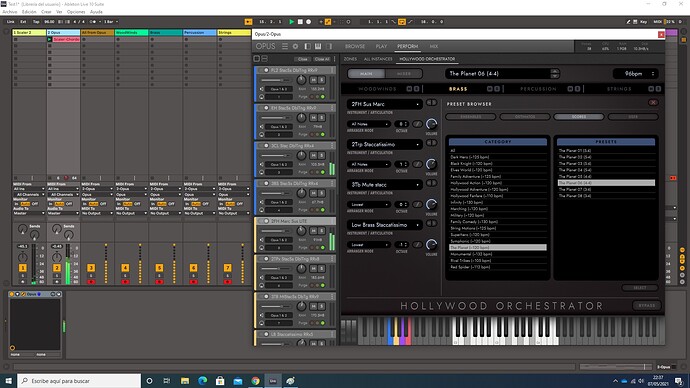Viewport: 690px width, 388px height.
Task: Open arranger mode dropdown under 3Tb Mute stacc
Action: tap(368, 205)
